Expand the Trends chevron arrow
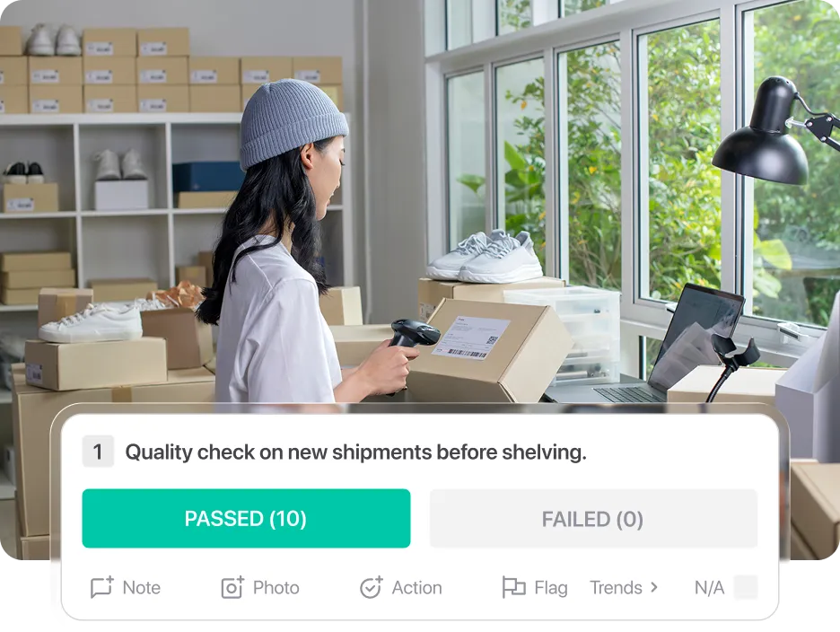 coord(654,587)
